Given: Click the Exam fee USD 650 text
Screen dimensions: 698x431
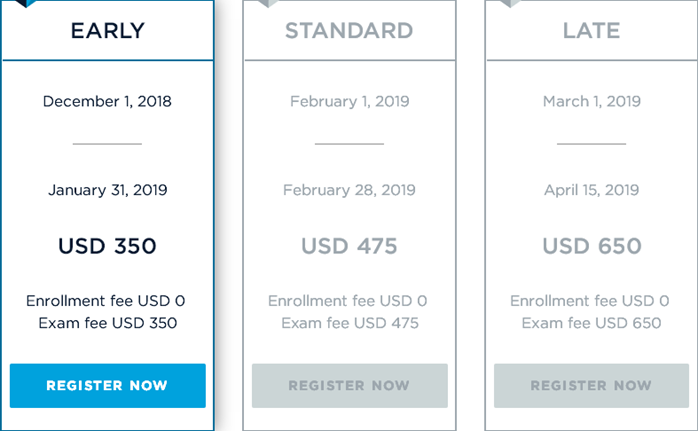Looking at the screenshot, I should (591, 323).
